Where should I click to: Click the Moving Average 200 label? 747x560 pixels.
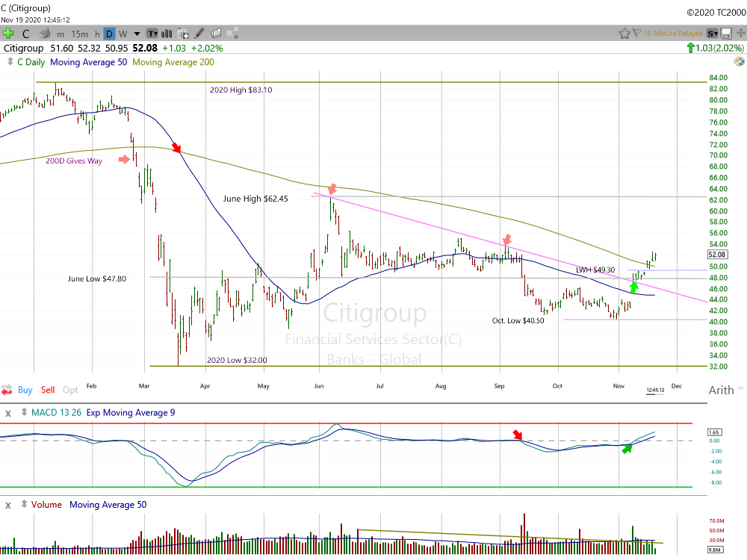coord(173,62)
